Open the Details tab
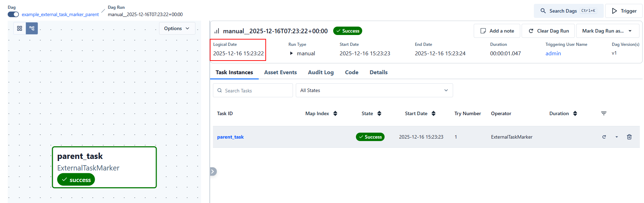 coord(378,72)
